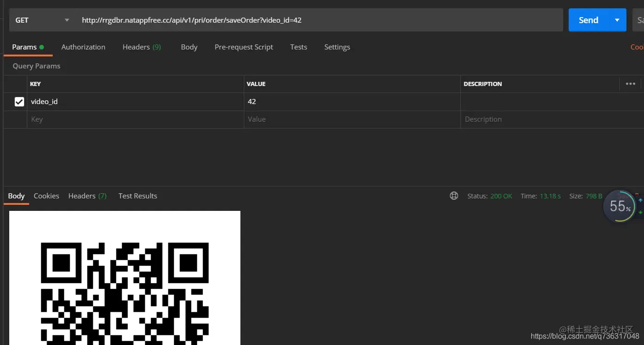The image size is (644, 345).
Task: Click the globe network icon
Action: click(x=454, y=196)
